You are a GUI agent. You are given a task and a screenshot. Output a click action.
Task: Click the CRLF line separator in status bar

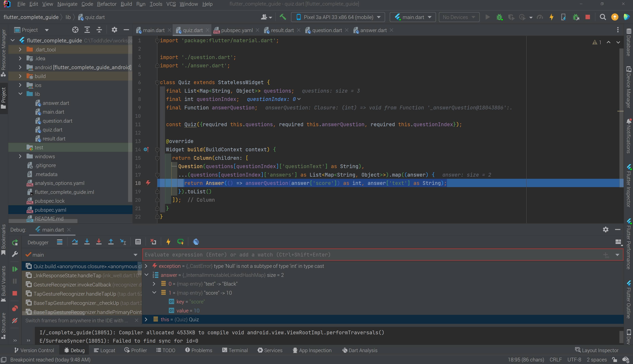point(555,359)
